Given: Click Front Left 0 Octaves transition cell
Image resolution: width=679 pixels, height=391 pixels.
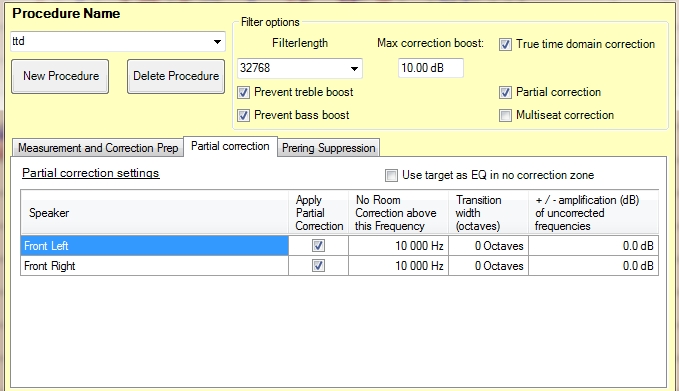Looking at the screenshot, I should coord(488,246).
